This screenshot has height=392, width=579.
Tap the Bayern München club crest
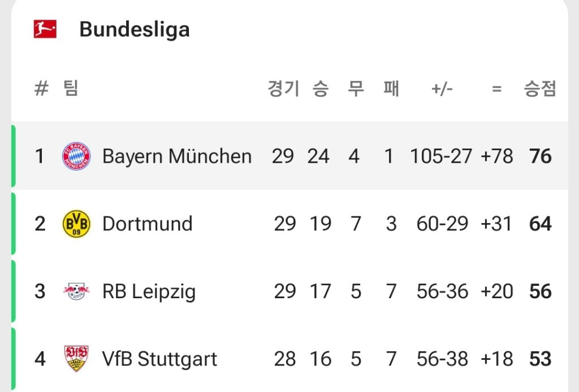76,156
